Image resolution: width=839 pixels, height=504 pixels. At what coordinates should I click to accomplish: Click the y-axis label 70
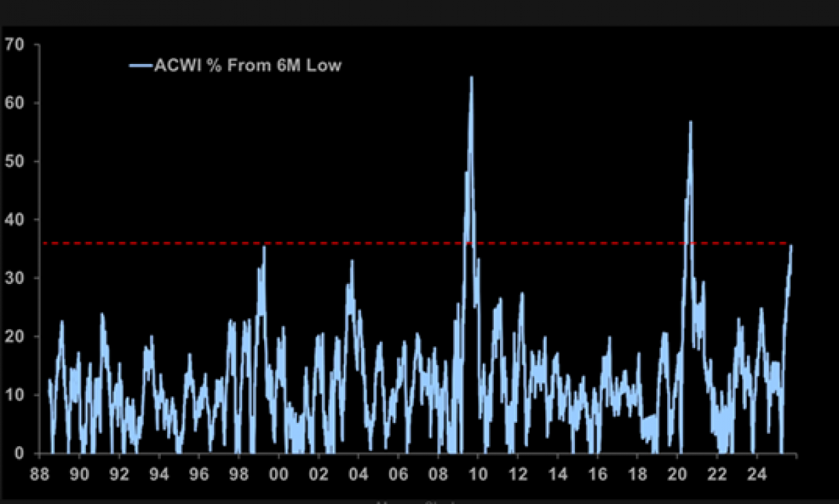click(14, 45)
